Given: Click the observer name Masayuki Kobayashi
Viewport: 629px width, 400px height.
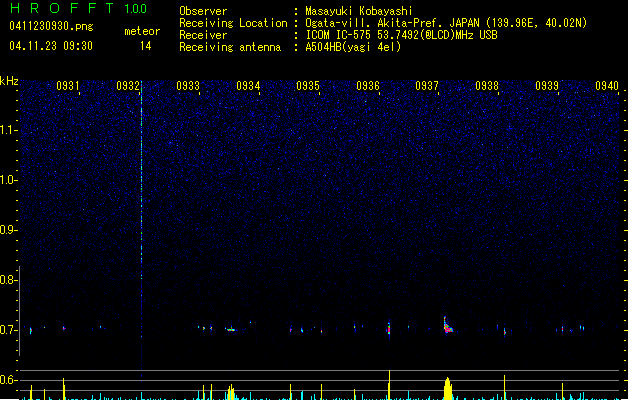Looking at the screenshot, I should pos(359,11).
